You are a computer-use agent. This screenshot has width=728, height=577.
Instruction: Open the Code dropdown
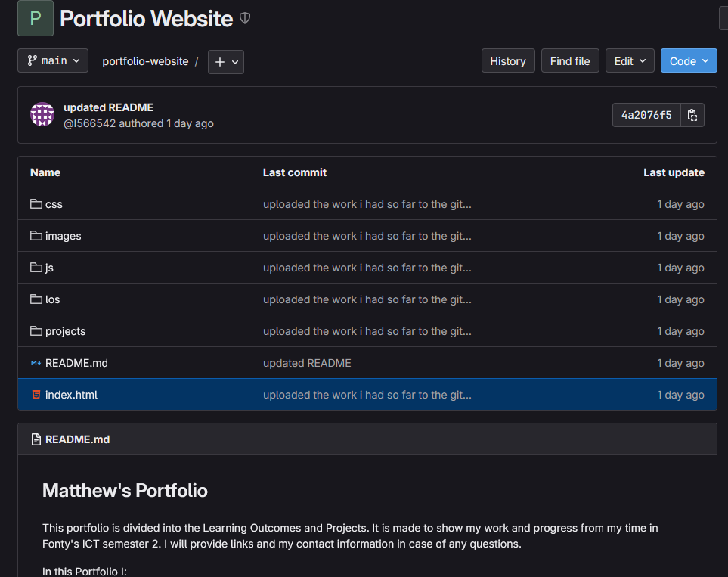[x=689, y=60]
